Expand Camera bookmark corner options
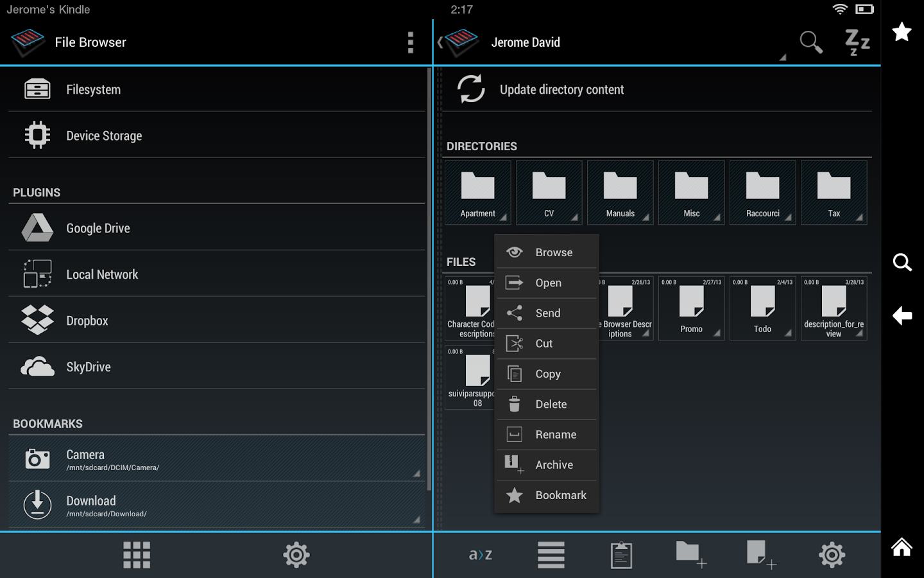Viewport: 924px width, 578px height. pyautogui.click(x=416, y=473)
